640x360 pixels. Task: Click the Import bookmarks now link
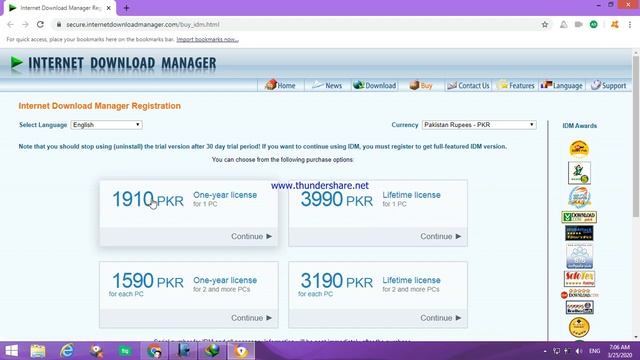[207, 40]
